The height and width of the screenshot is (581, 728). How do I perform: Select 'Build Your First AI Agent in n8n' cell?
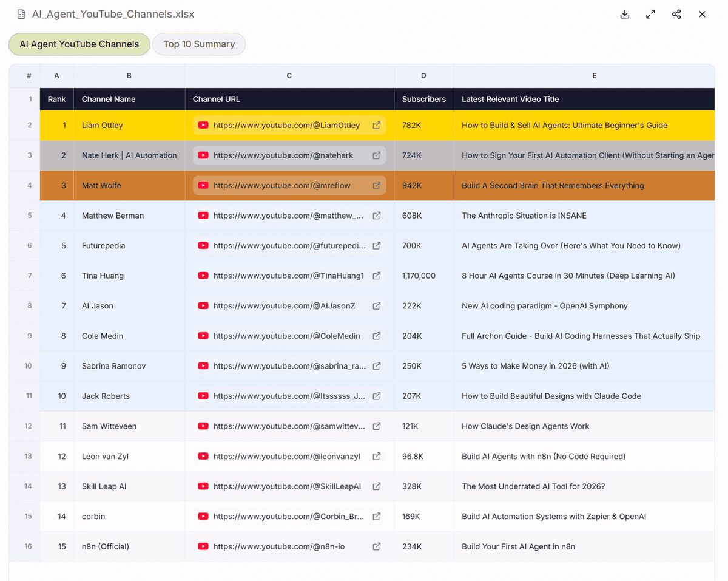pos(584,546)
